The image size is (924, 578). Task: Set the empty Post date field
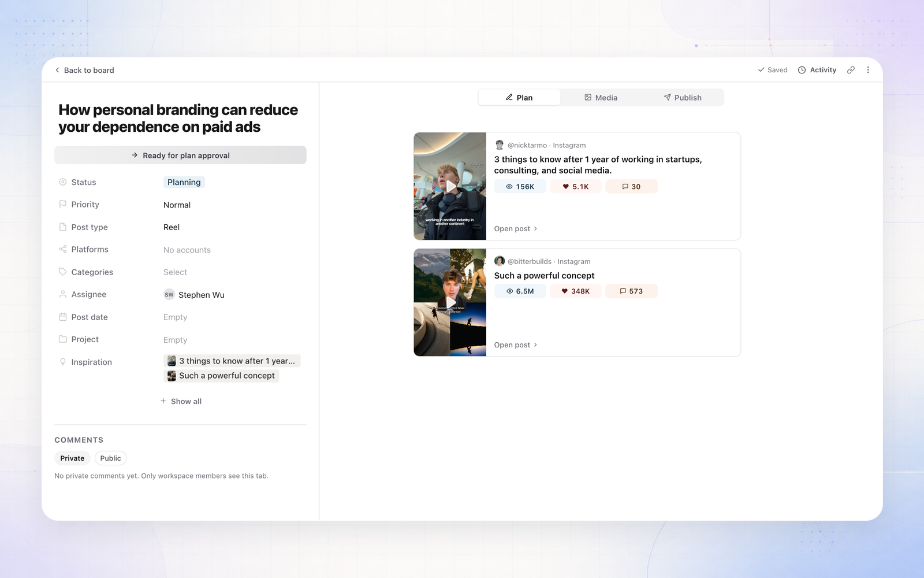(x=175, y=317)
